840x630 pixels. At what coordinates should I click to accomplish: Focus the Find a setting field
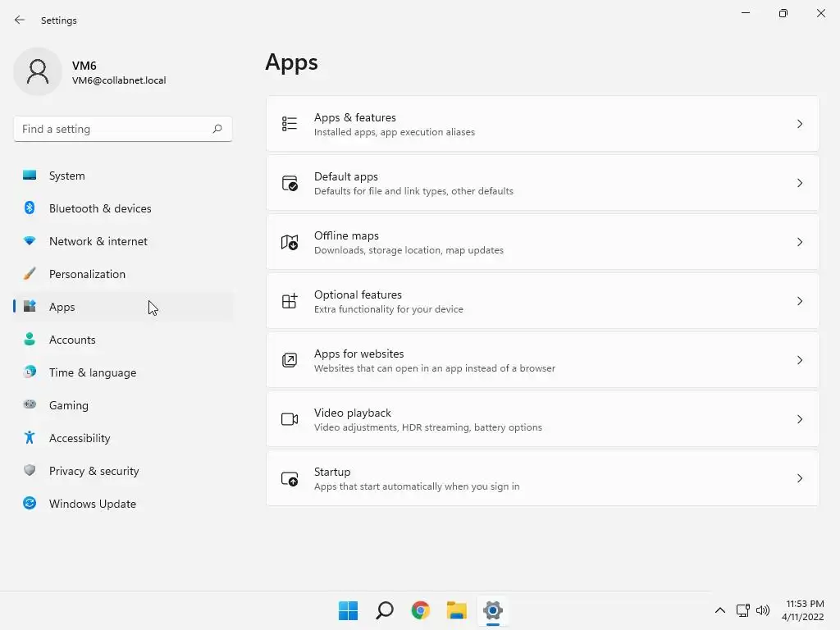(123, 129)
